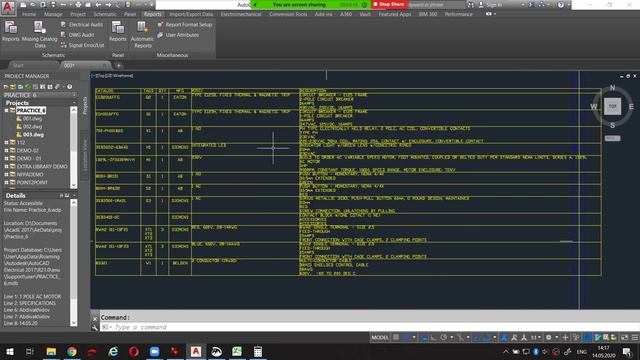Click the Refresh icon in Project Manager toolbar

click(28, 87)
